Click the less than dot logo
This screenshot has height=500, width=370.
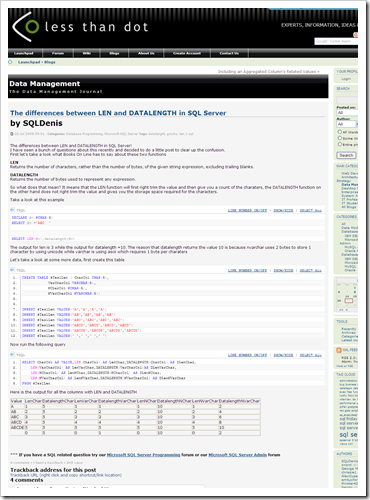tap(80, 27)
